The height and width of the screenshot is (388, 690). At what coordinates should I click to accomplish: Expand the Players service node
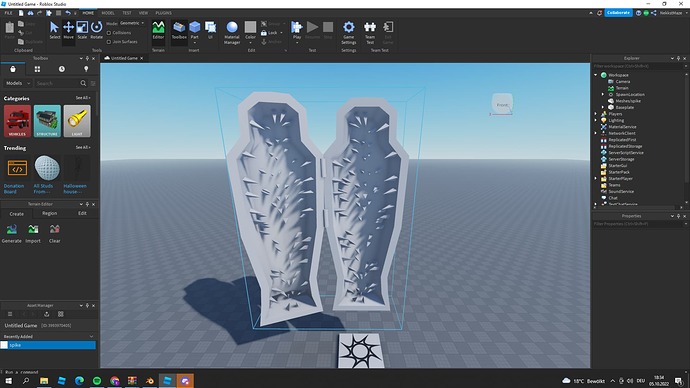click(x=596, y=114)
